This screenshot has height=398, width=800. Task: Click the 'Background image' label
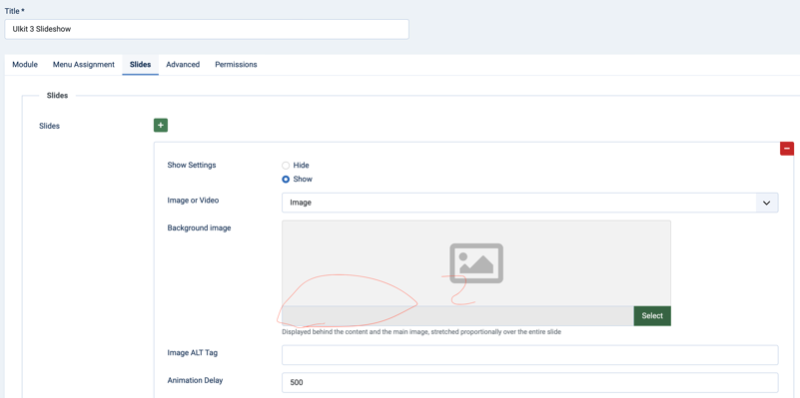[x=199, y=228]
